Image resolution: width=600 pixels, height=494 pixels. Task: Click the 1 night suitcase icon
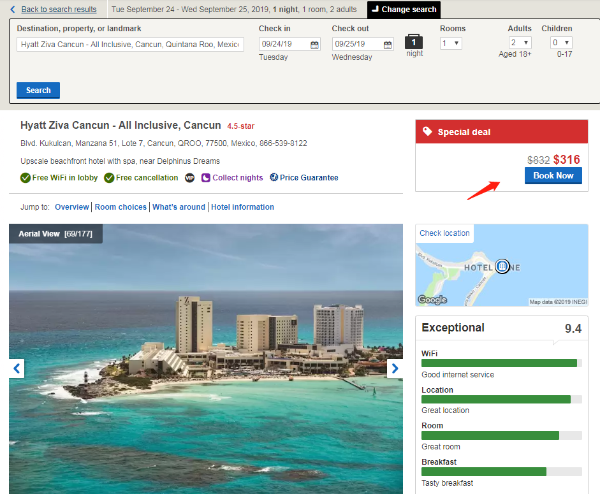coord(414,41)
